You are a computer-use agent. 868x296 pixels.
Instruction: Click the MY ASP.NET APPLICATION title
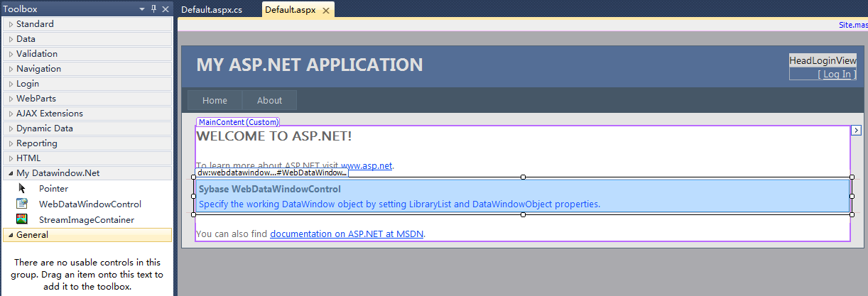point(310,65)
